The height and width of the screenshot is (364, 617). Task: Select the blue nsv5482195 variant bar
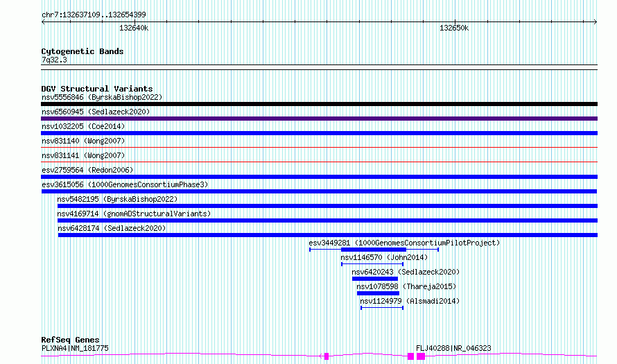click(327, 206)
